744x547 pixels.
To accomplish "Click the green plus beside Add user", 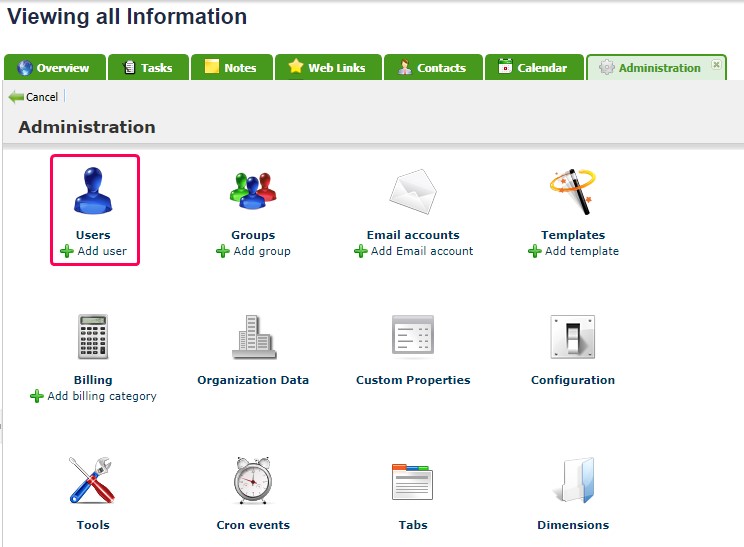I will click(x=67, y=251).
